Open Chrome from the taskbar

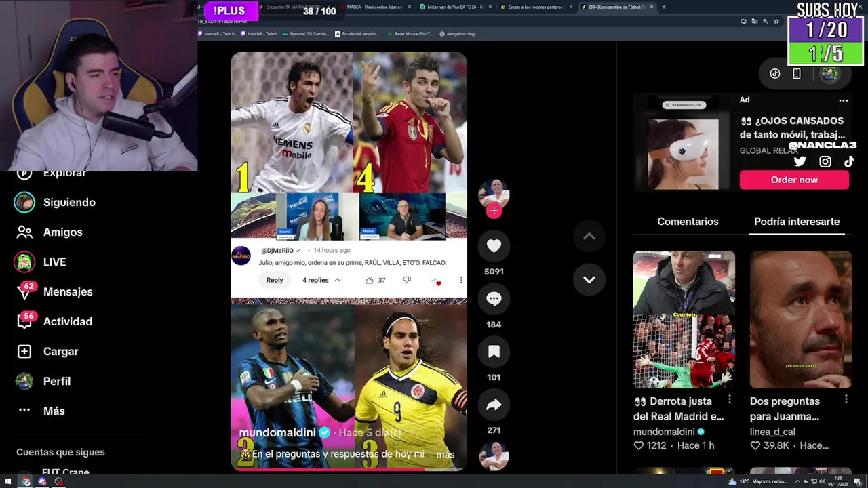pyautogui.click(x=26, y=482)
